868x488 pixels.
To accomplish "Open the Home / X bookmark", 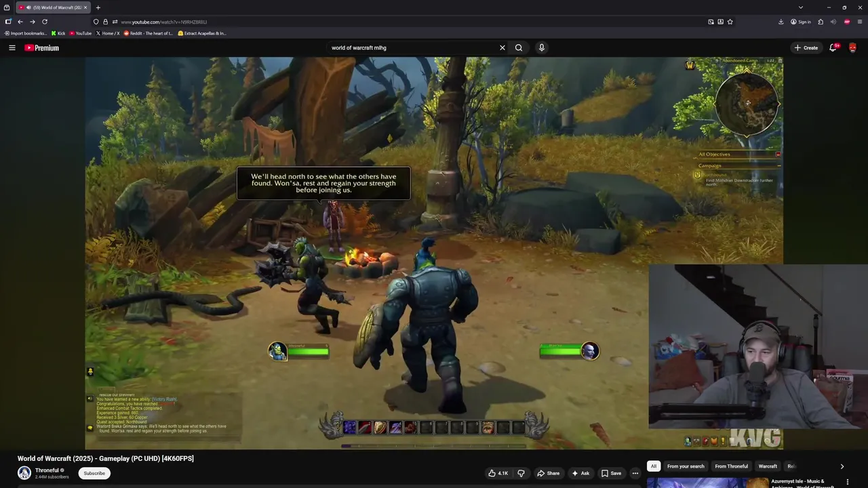I will coord(108,33).
